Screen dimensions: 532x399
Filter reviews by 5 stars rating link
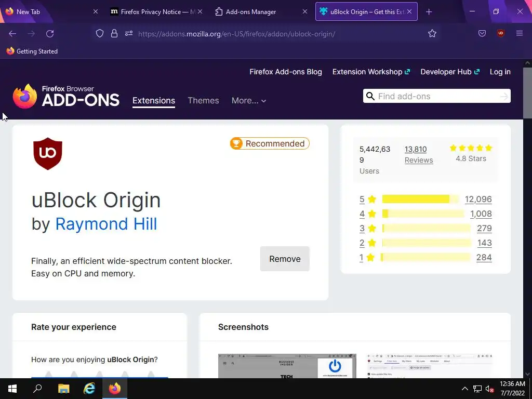362,199
